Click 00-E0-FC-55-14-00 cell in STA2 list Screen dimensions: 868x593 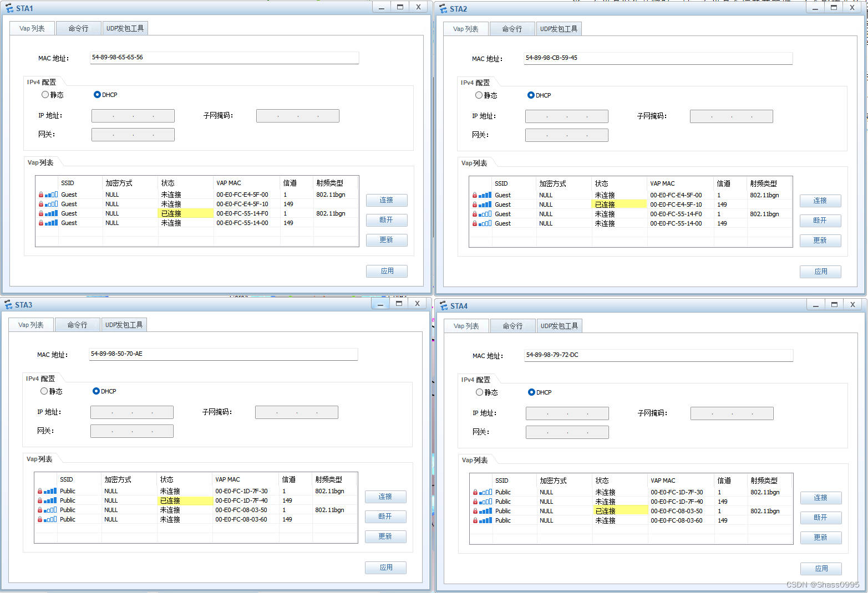pos(676,223)
